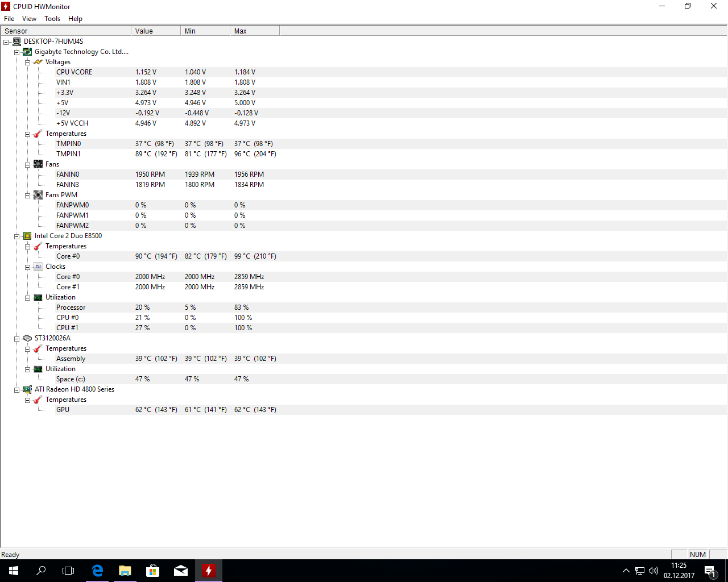This screenshot has height=582, width=728.
Task: Click the fan icon beside Fans PWM
Action: pyautogui.click(x=38, y=195)
